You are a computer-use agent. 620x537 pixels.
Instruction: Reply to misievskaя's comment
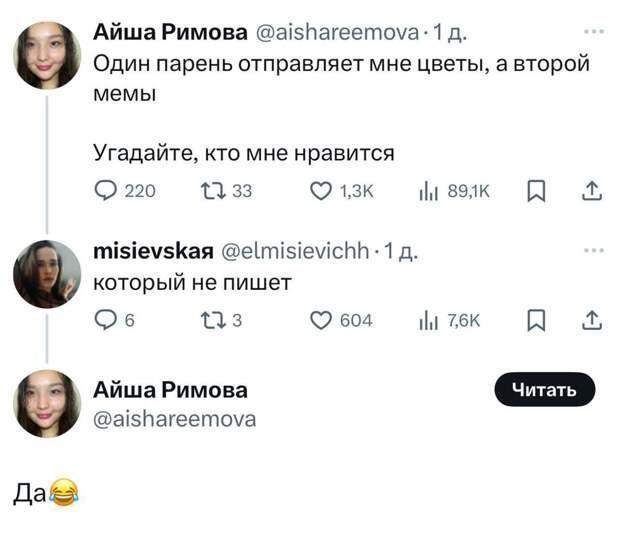click(x=105, y=320)
